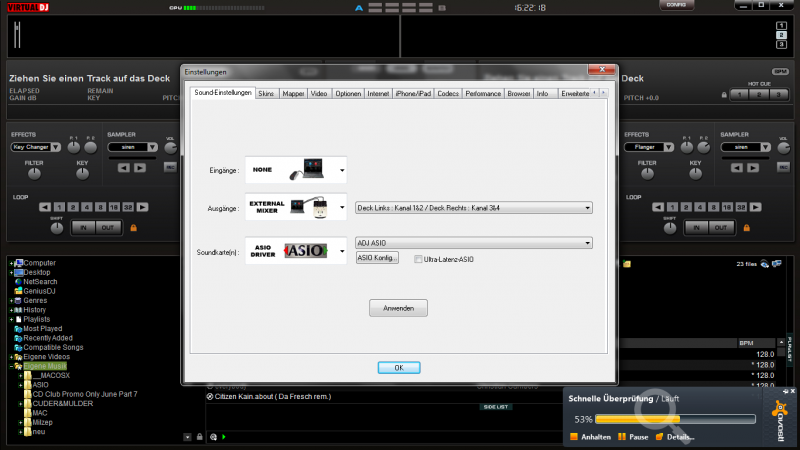Toggle the SIDE LIST panel
800x450 pixels.
pos(495,407)
